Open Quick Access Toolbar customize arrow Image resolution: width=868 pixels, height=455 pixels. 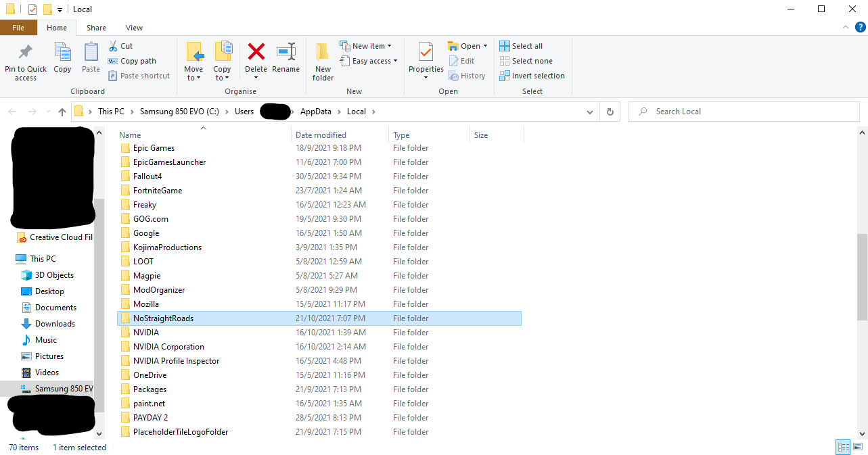(x=60, y=9)
